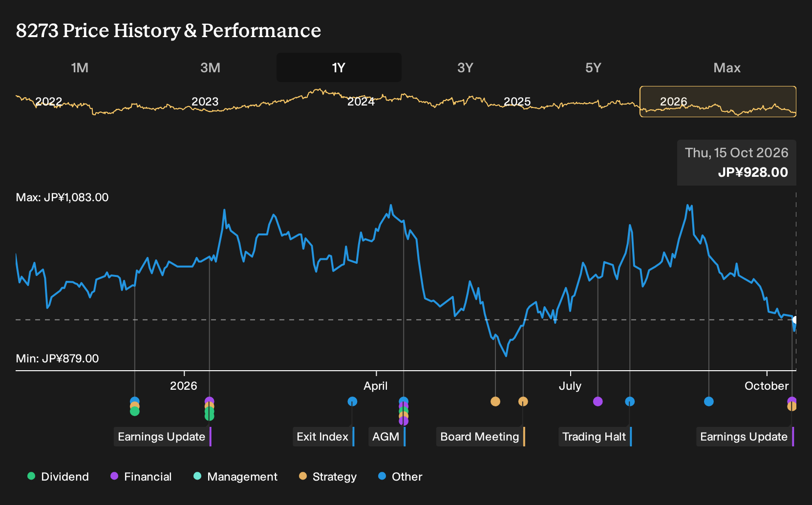Click the Max: JP¥1,083.00 label
Image resolution: width=812 pixels, height=505 pixels.
63,197
